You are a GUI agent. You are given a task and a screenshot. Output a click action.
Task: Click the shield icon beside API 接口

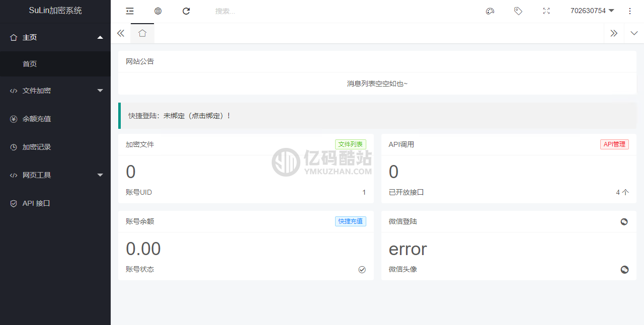(x=14, y=203)
